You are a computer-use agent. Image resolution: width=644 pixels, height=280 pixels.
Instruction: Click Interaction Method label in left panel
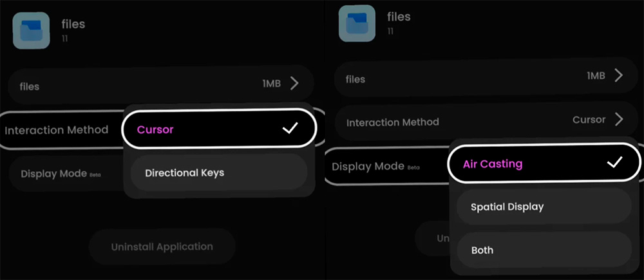pos(56,130)
